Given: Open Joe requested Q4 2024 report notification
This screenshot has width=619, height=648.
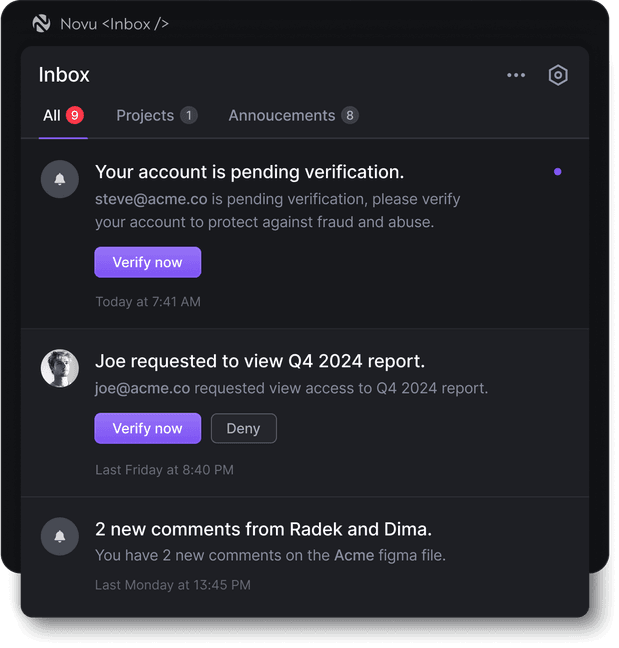Looking at the screenshot, I should click(x=260, y=361).
